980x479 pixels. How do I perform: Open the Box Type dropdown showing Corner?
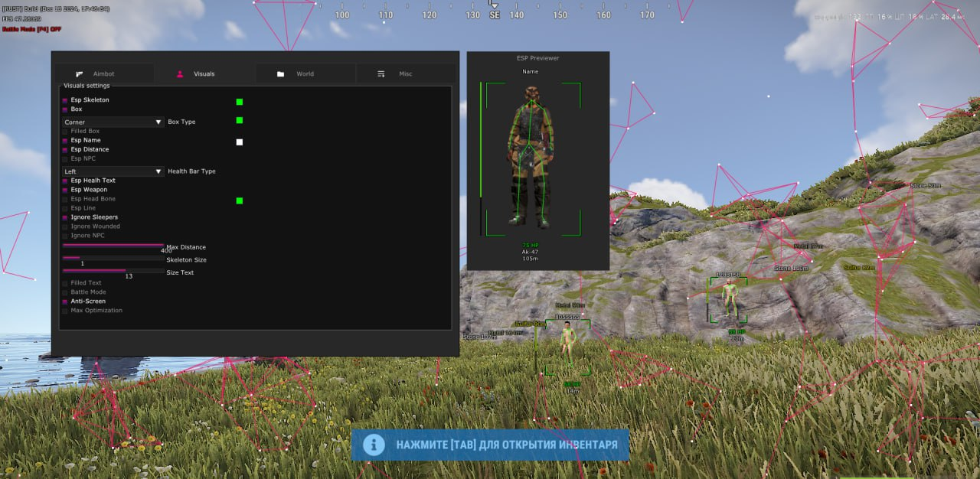pos(113,122)
